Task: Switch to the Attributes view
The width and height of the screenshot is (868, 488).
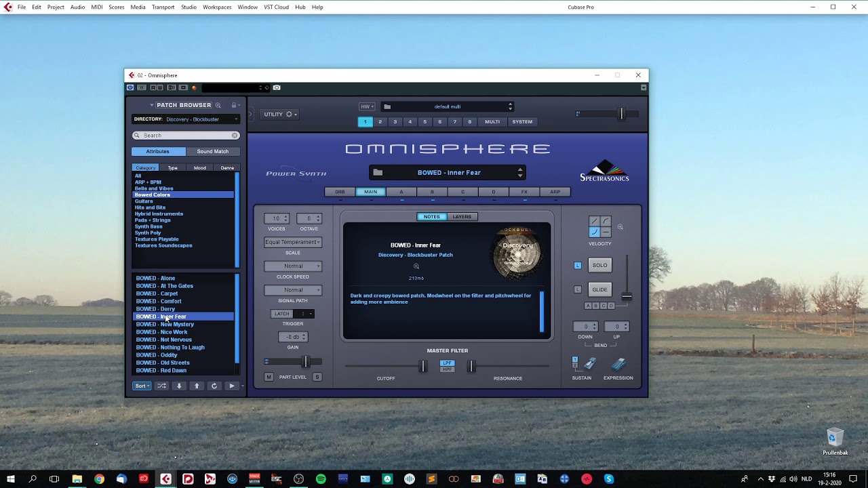Action: pyautogui.click(x=158, y=151)
